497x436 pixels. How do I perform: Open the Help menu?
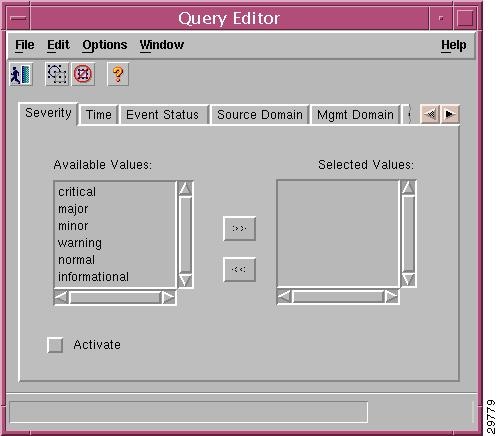(x=454, y=45)
